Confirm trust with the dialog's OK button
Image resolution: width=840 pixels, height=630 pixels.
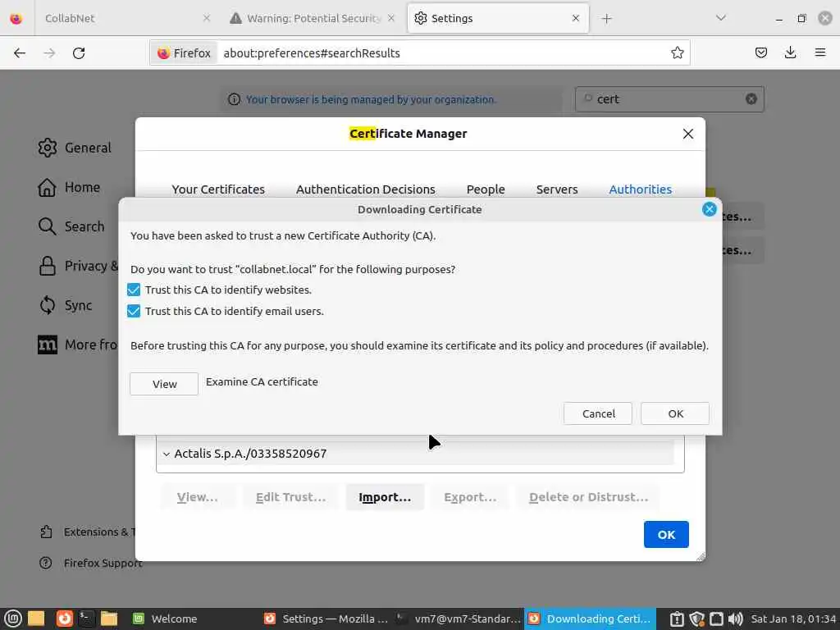[675, 413]
